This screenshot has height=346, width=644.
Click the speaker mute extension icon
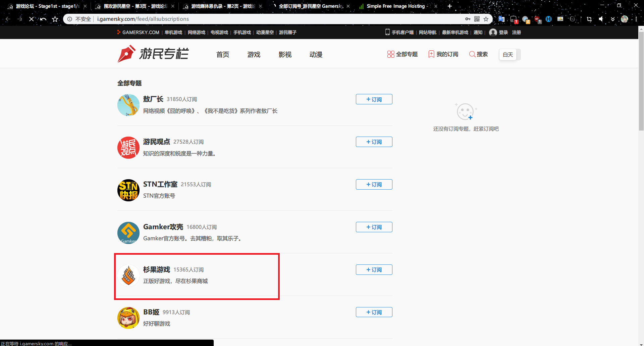pos(601,19)
